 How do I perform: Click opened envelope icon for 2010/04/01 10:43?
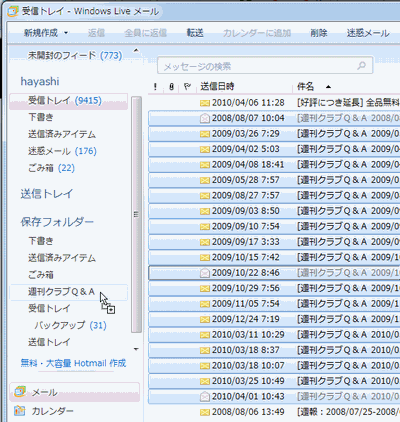click(x=205, y=396)
